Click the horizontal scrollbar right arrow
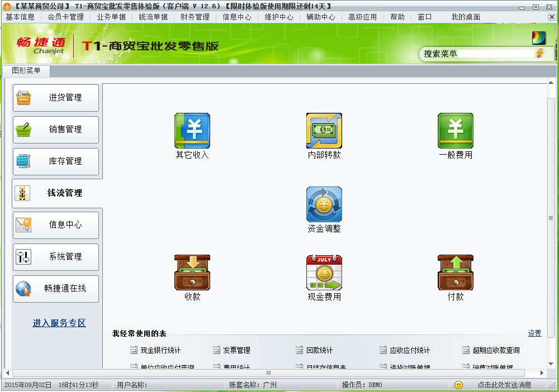559x392 pixels. point(542,373)
